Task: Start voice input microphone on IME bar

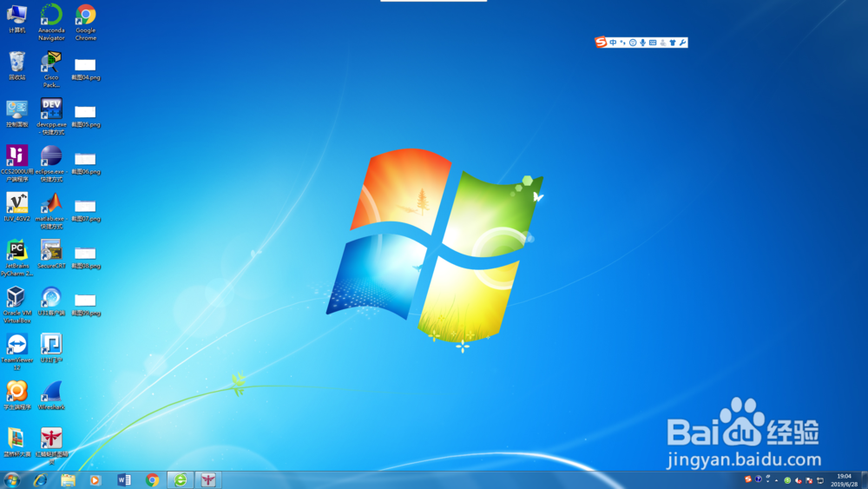Action: coord(642,43)
